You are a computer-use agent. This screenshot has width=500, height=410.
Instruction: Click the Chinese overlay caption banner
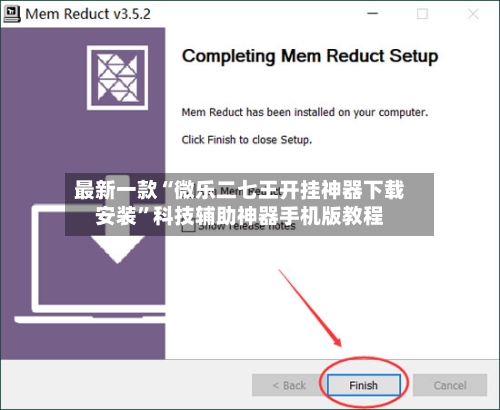click(x=249, y=204)
